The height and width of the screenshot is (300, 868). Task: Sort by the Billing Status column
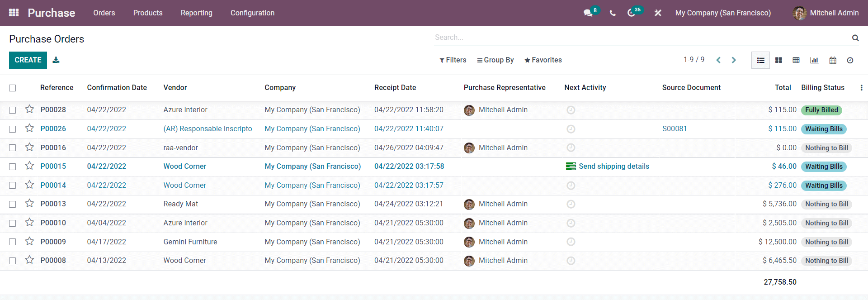[823, 88]
